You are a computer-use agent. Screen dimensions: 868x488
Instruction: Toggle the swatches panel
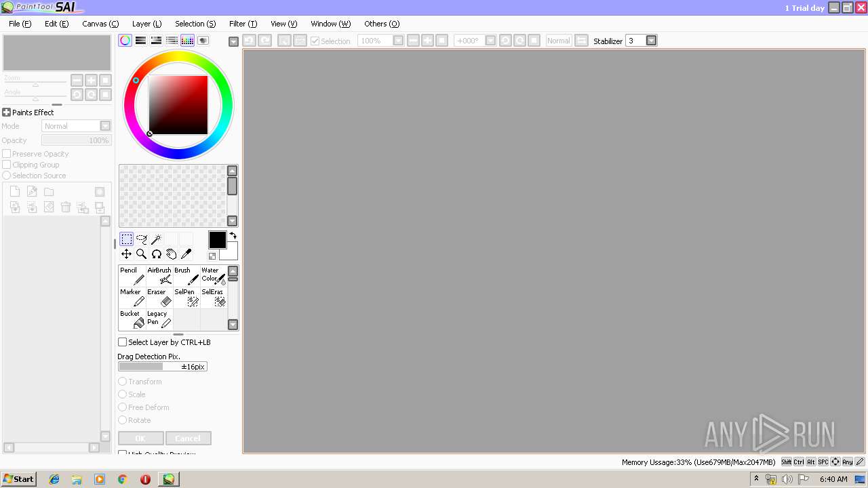[187, 41]
